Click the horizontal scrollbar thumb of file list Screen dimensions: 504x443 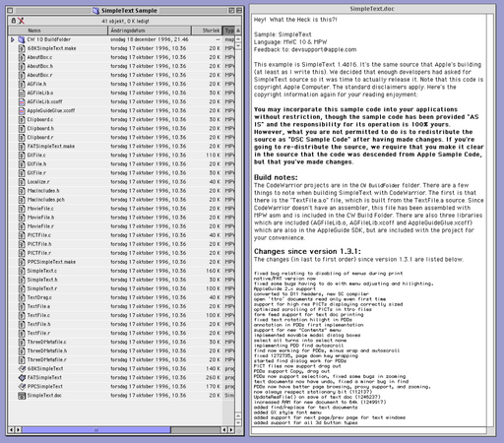click(96, 429)
